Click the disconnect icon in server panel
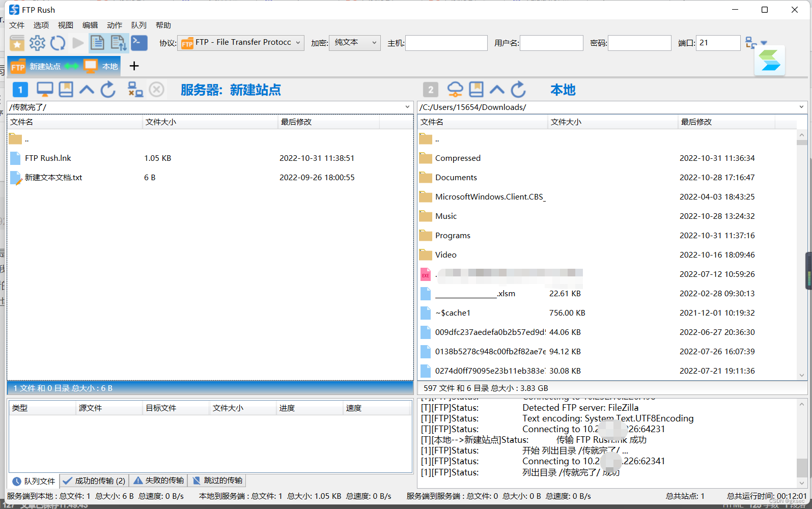812x509 pixels. point(135,90)
